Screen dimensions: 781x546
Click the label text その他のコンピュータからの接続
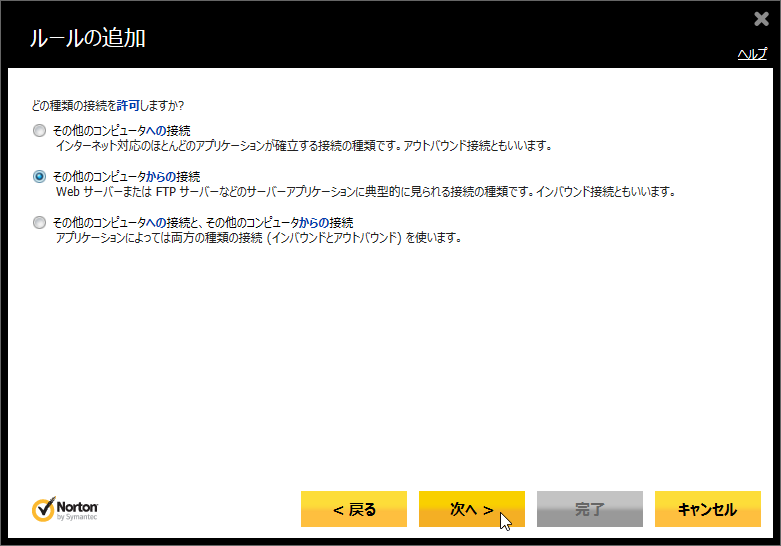(x=126, y=176)
